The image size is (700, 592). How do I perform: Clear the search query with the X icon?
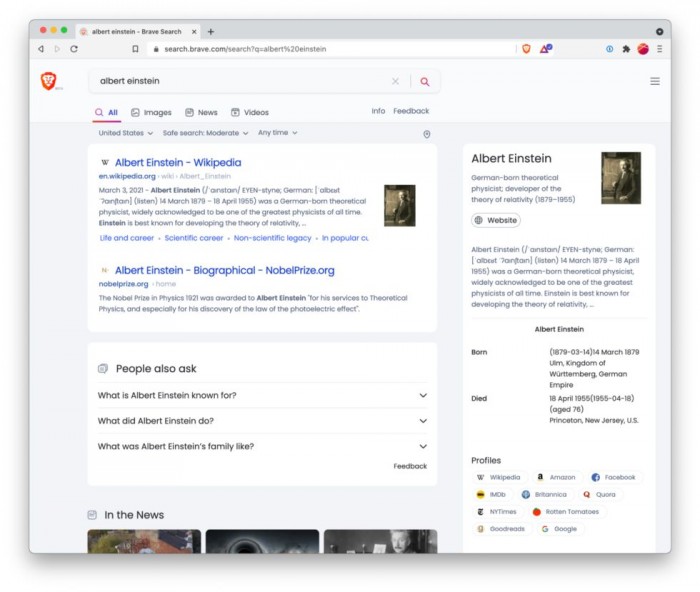coord(395,81)
